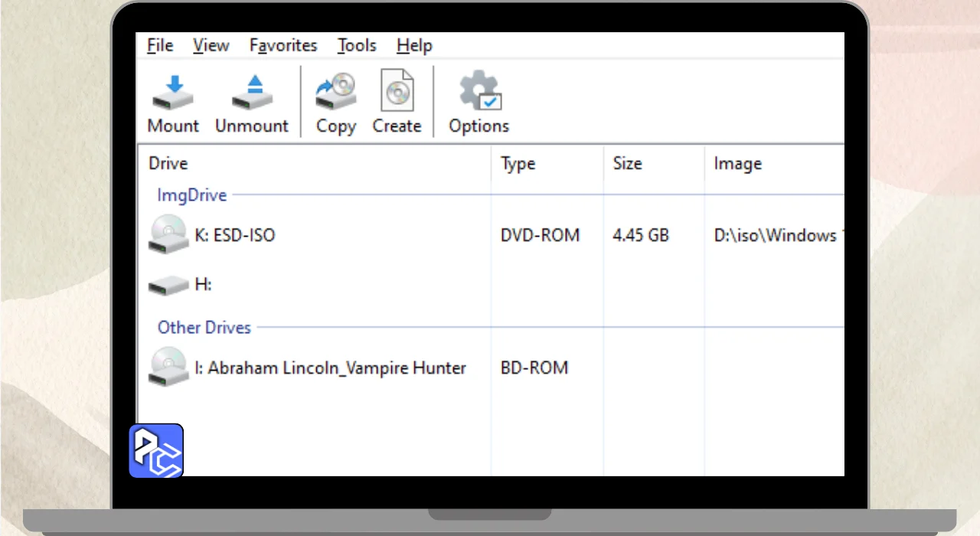Open the Favorites menu

[283, 46]
